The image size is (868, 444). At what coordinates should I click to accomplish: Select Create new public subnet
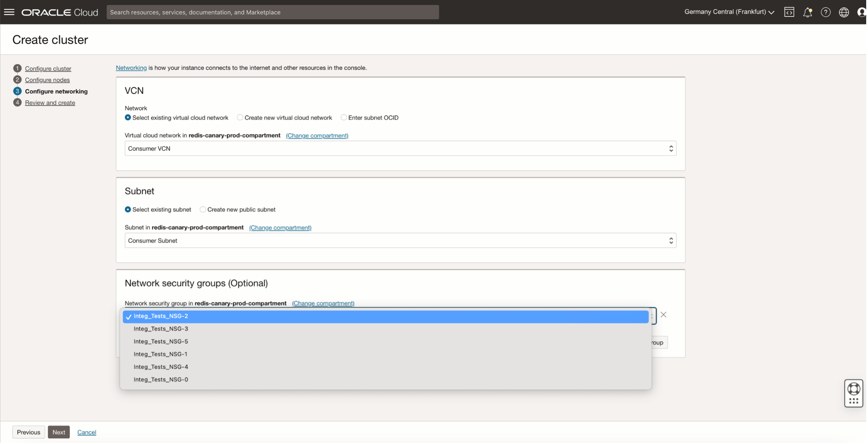(203, 210)
